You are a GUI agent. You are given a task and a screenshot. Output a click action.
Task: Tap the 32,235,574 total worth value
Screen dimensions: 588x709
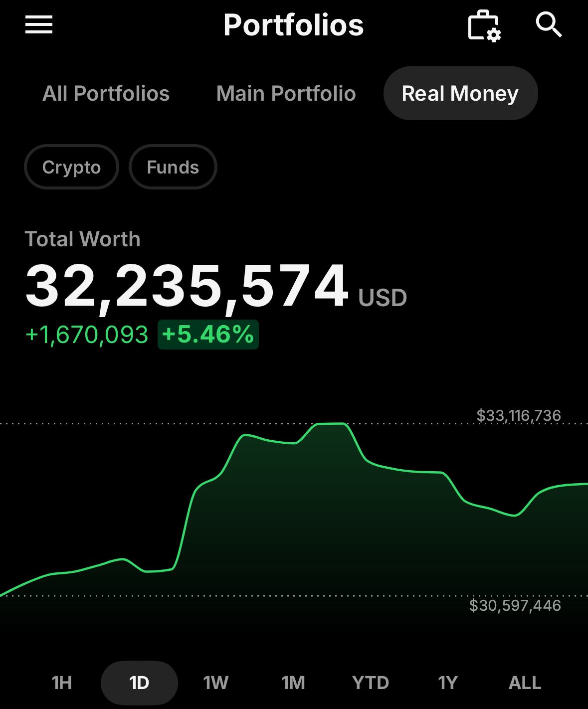[187, 286]
